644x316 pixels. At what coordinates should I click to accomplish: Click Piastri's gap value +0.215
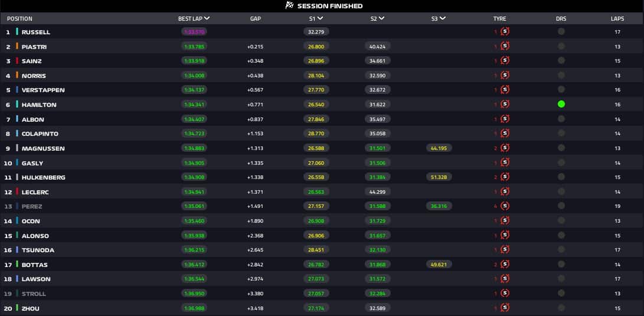[256, 47]
